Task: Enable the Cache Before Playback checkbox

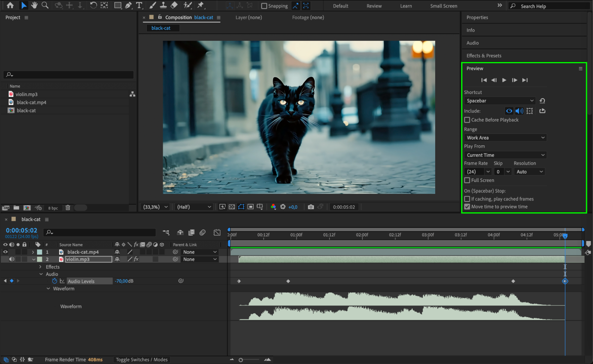Action: click(x=467, y=120)
